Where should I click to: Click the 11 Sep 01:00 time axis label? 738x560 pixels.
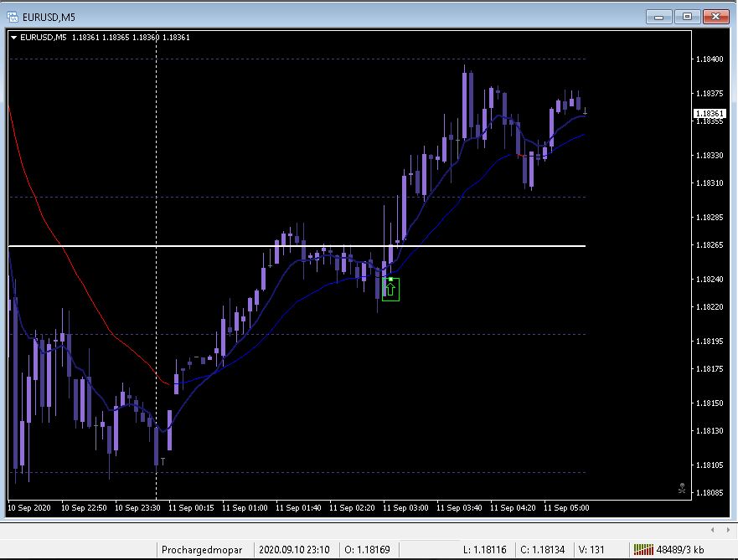(x=245, y=508)
